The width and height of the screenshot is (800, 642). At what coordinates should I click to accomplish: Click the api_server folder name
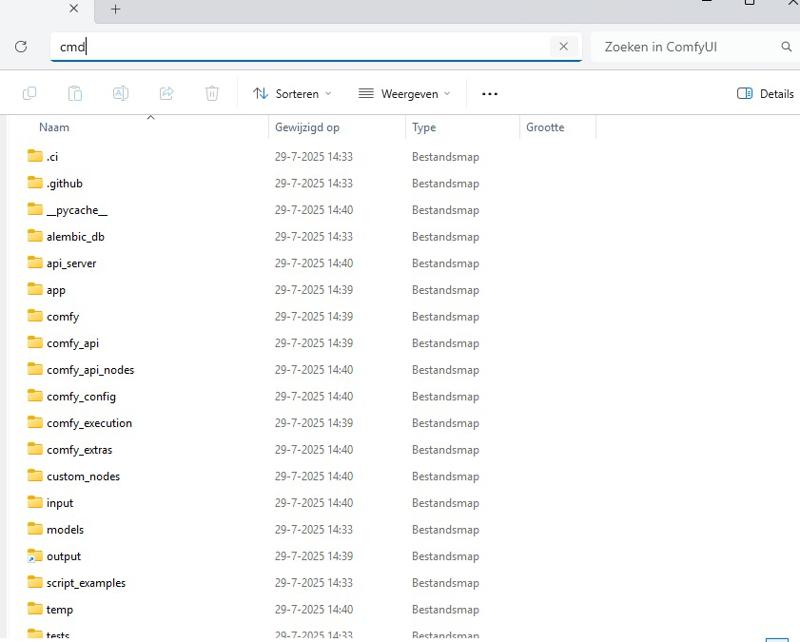(71, 264)
